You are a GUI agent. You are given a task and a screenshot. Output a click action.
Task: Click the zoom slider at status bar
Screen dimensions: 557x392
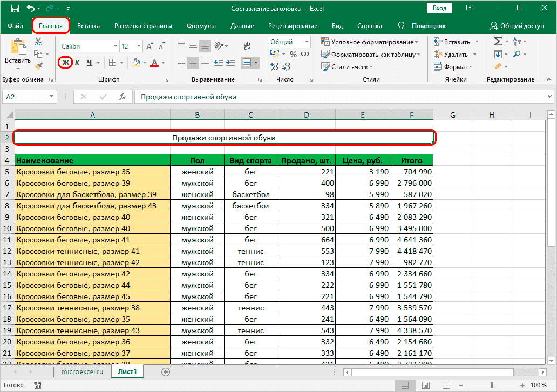491,386
